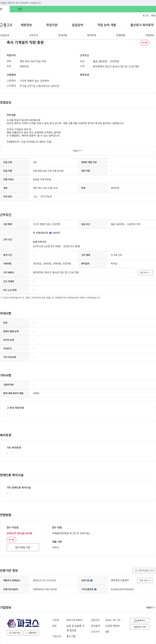The width and height of the screenshot is (156, 644).
Task: Jump to 기업정보 section tab
Action: pyautogui.click(x=149, y=35)
